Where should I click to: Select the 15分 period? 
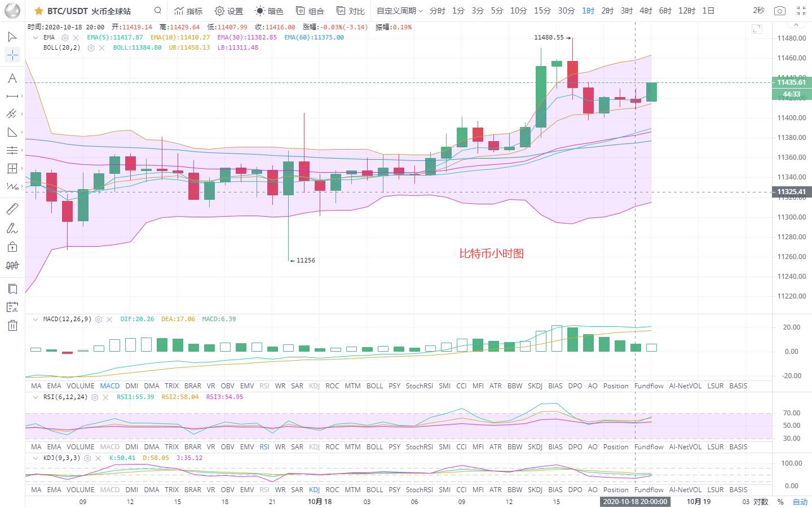coord(542,11)
